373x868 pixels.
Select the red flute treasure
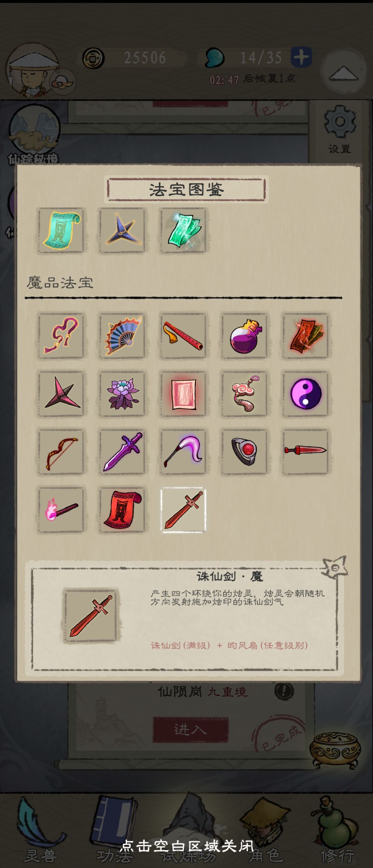[x=183, y=336]
